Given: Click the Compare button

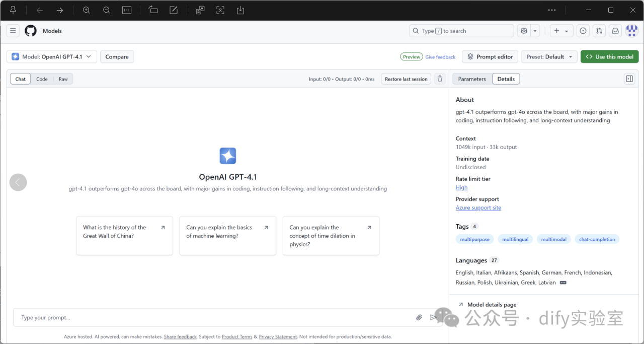Looking at the screenshot, I should [117, 57].
